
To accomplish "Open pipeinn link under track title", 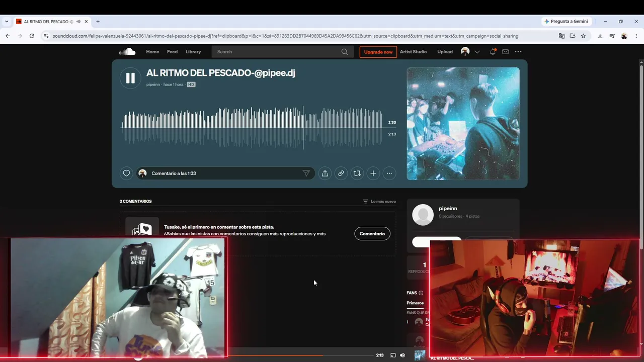I will click(153, 84).
